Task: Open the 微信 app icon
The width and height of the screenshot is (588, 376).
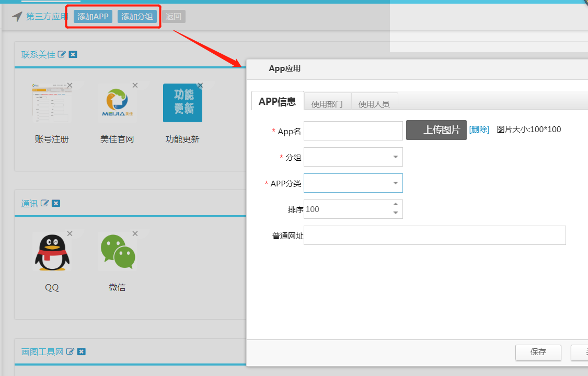Action: pyautogui.click(x=117, y=252)
